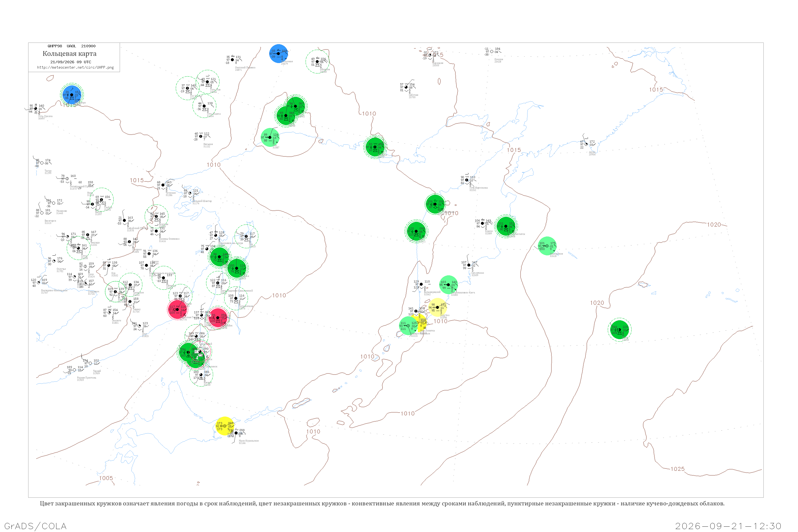
Task: Pick the light green Никольское 32618 station circle
Action: pyautogui.click(x=547, y=246)
